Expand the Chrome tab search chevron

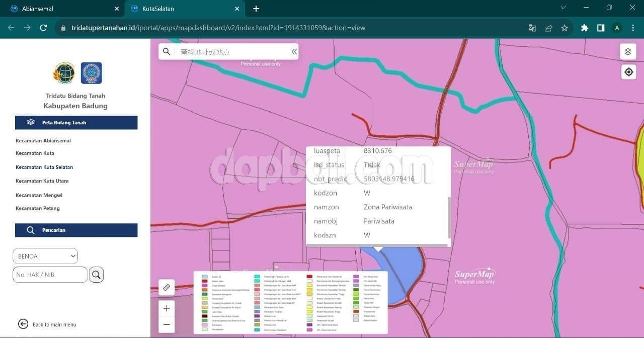pyautogui.click(x=563, y=8)
